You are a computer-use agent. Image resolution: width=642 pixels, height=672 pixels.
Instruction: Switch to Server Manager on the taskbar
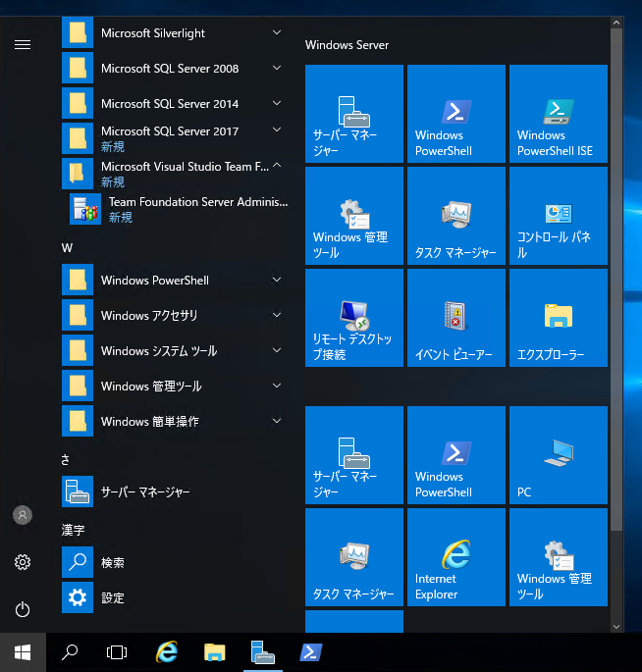[263, 652]
